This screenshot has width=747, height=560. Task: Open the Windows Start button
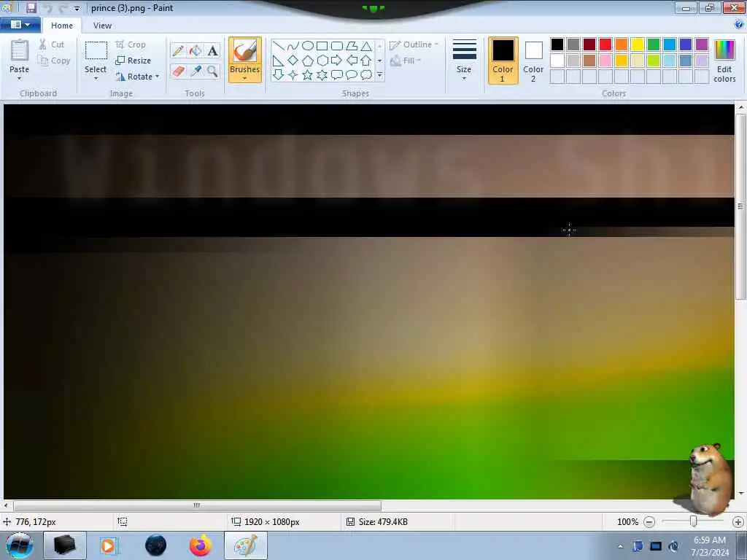click(20, 545)
